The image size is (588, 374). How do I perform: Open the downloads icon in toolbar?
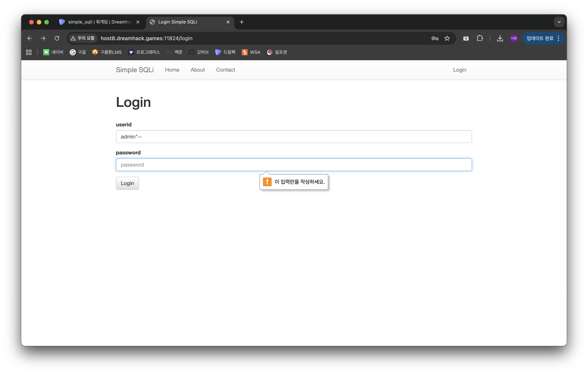click(x=500, y=38)
